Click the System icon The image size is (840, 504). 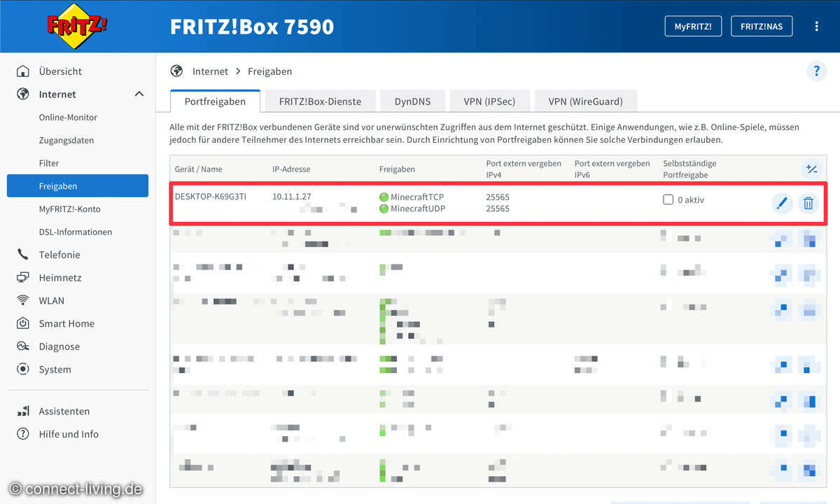coord(23,369)
